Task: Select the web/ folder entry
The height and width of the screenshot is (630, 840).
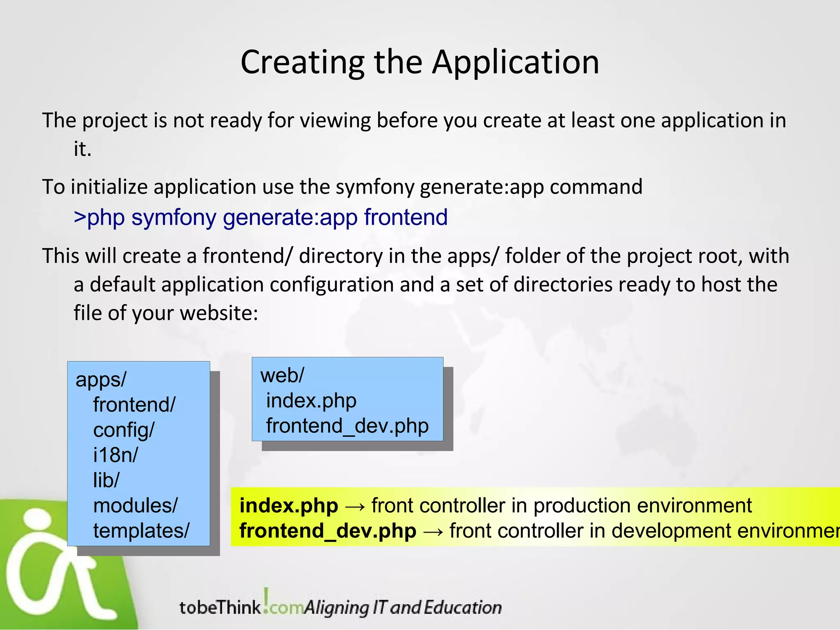Action: [x=282, y=375]
